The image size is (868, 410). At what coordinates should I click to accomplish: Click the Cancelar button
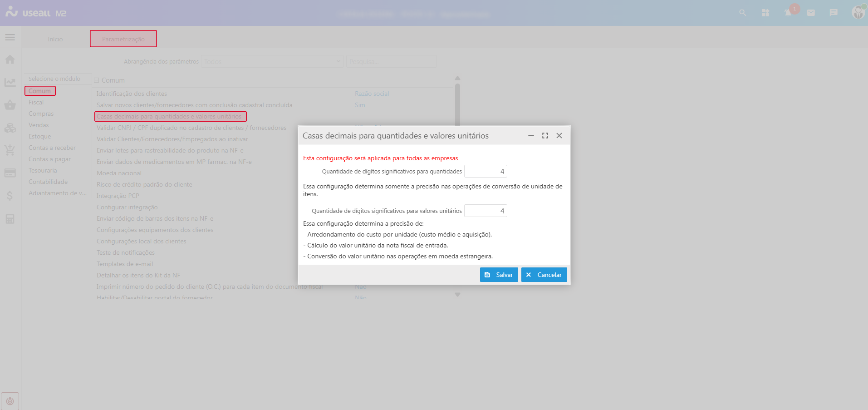[544, 275]
